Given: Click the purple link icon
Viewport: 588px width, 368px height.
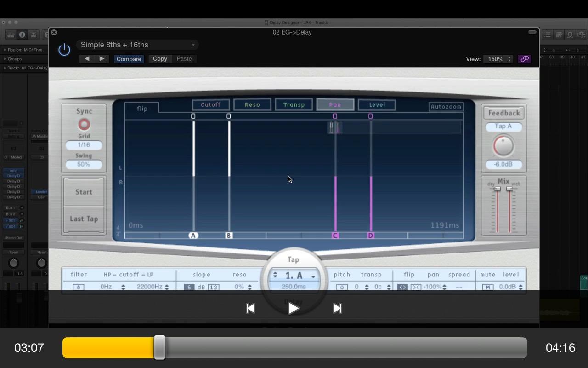Looking at the screenshot, I should click(x=524, y=59).
